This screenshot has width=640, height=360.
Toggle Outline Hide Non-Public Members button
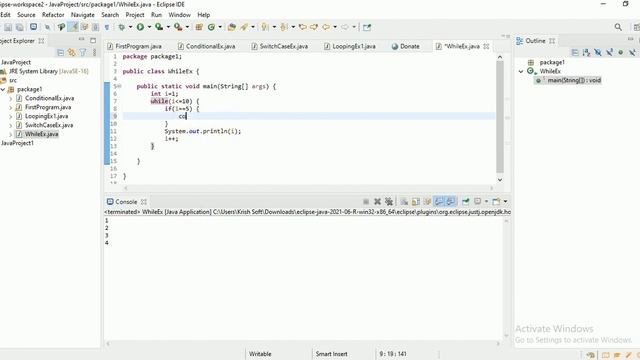(x=620, y=53)
